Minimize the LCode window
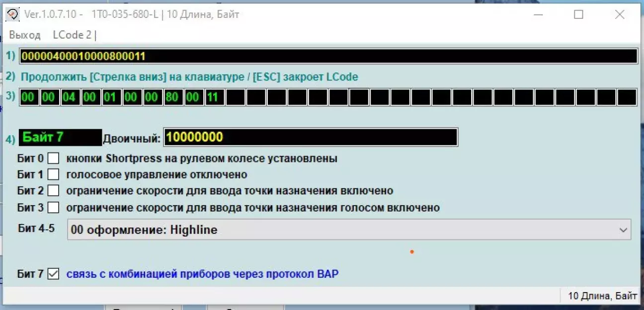The image size is (644, 310). (x=538, y=15)
